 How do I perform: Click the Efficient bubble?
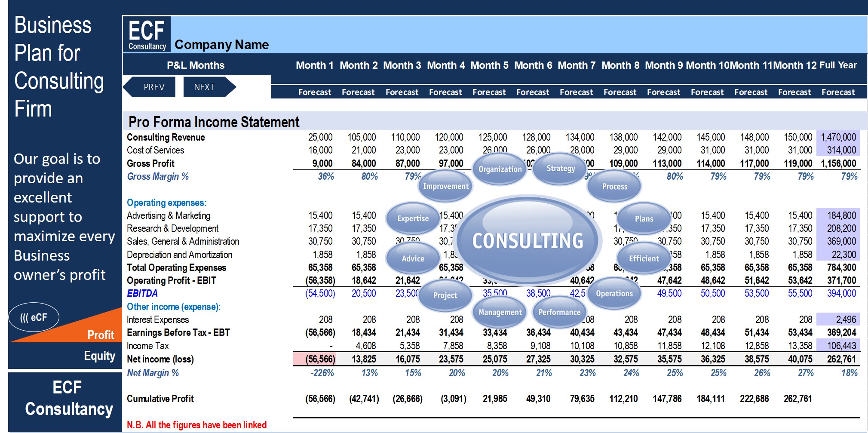coord(644,258)
